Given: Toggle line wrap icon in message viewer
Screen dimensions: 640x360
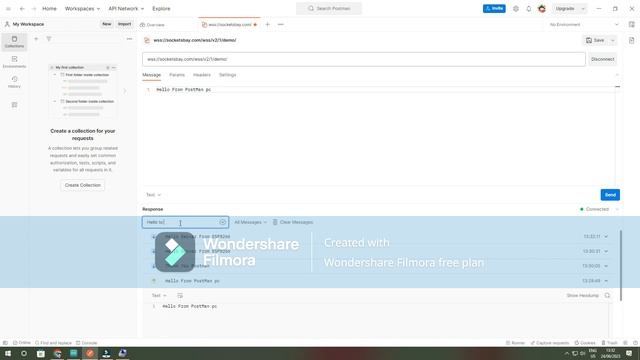Looking at the screenshot, I should [180, 296].
